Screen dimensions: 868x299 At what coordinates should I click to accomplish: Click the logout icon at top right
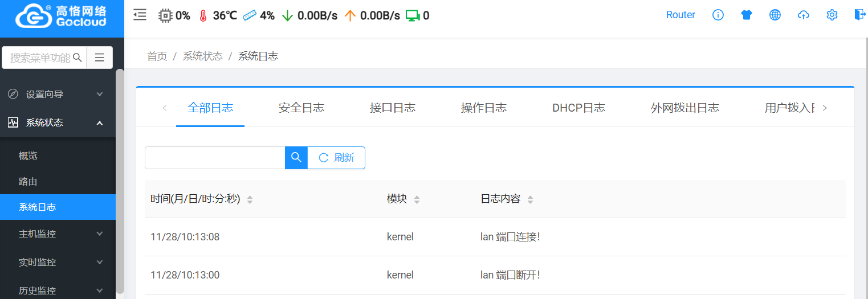tap(859, 15)
